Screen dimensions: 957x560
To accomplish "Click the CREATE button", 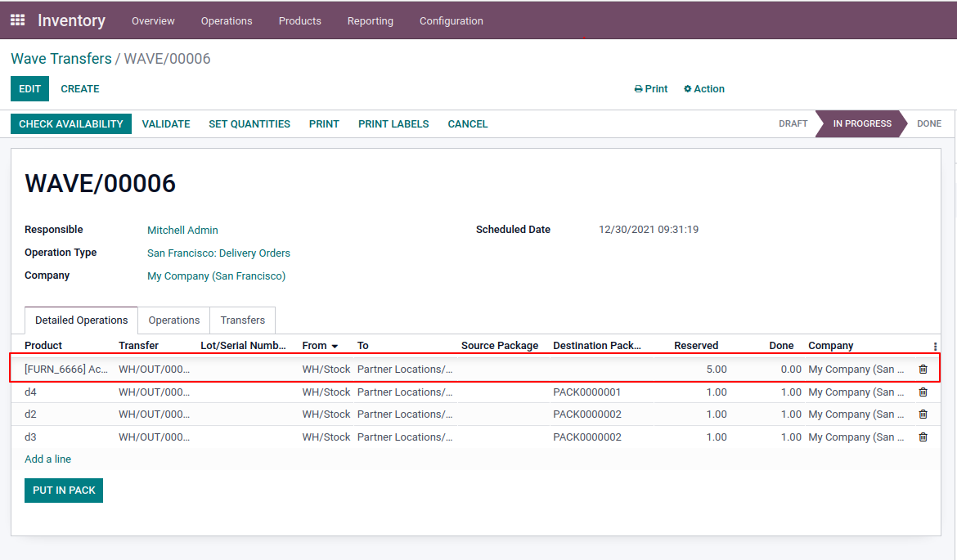I will [x=80, y=89].
